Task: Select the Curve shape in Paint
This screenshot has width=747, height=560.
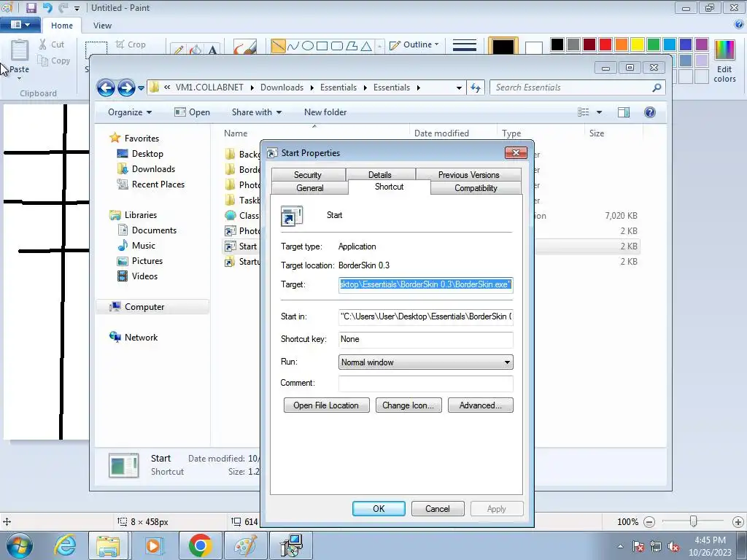Action: [x=293, y=46]
